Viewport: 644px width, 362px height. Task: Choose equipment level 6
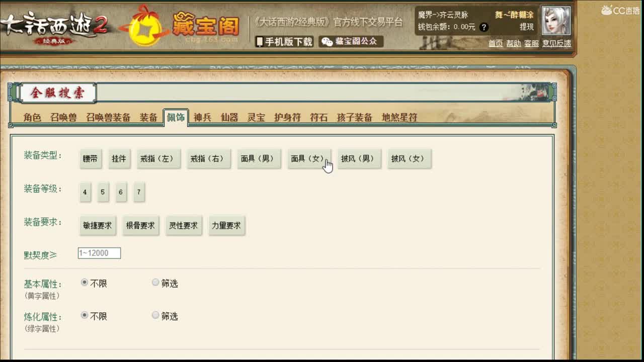coord(121,192)
